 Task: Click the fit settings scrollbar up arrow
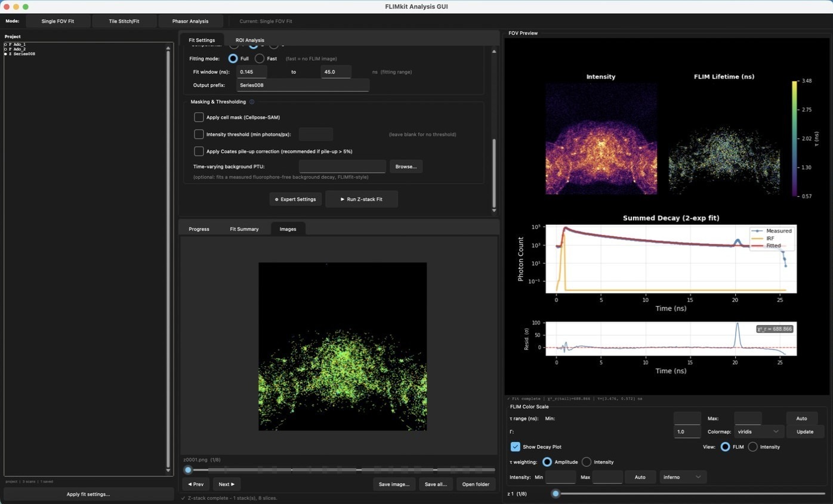tap(493, 51)
